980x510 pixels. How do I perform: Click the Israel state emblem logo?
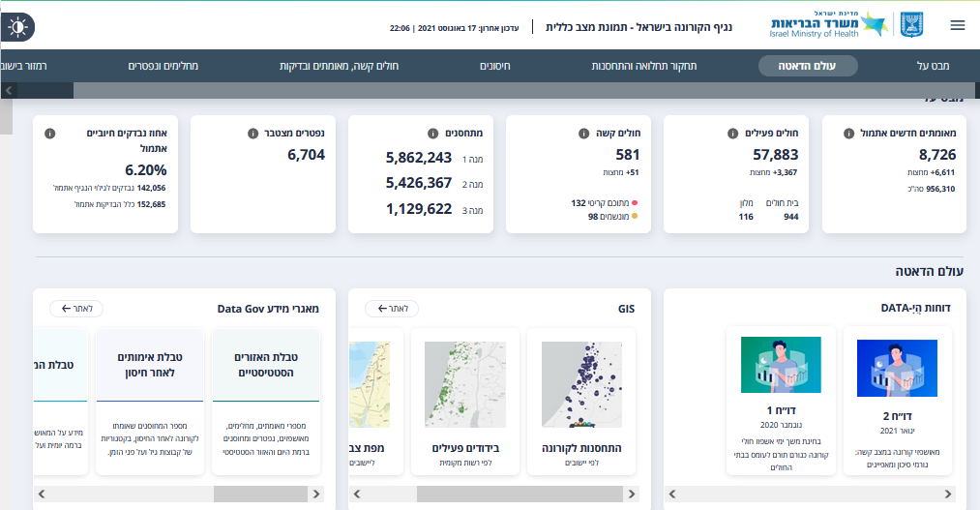tap(911, 25)
